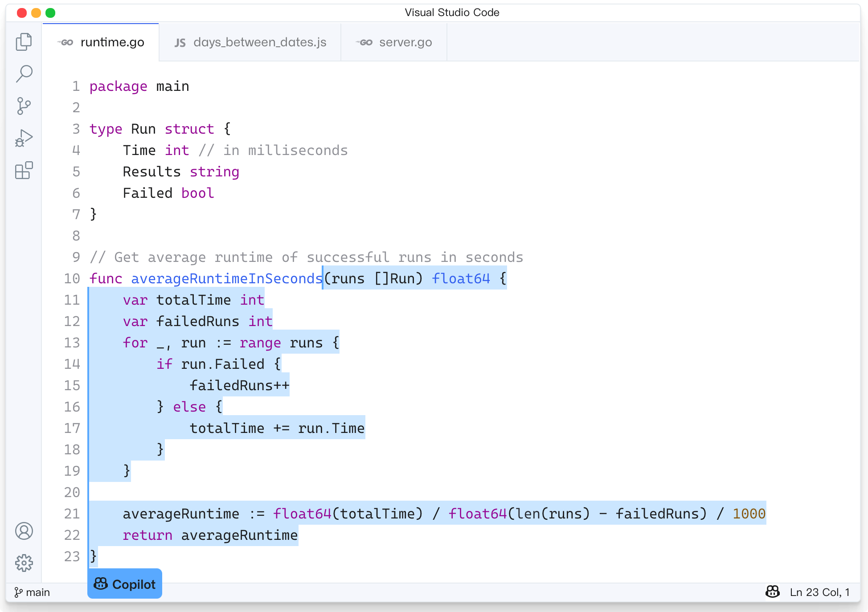Click the averageRuntimeInSeconds function name
Image resolution: width=868 pixels, height=612 pixels.
(x=226, y=278)
